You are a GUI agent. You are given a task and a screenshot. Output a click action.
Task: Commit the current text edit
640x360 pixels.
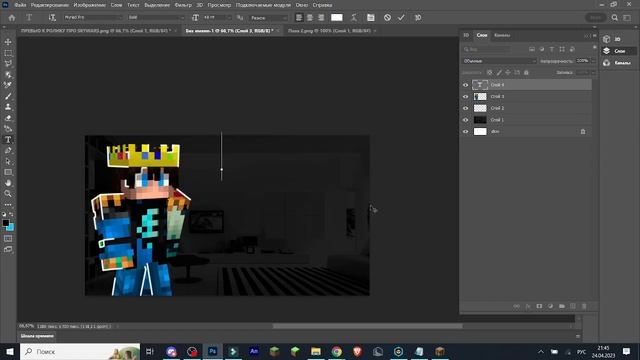coord(401,18)
